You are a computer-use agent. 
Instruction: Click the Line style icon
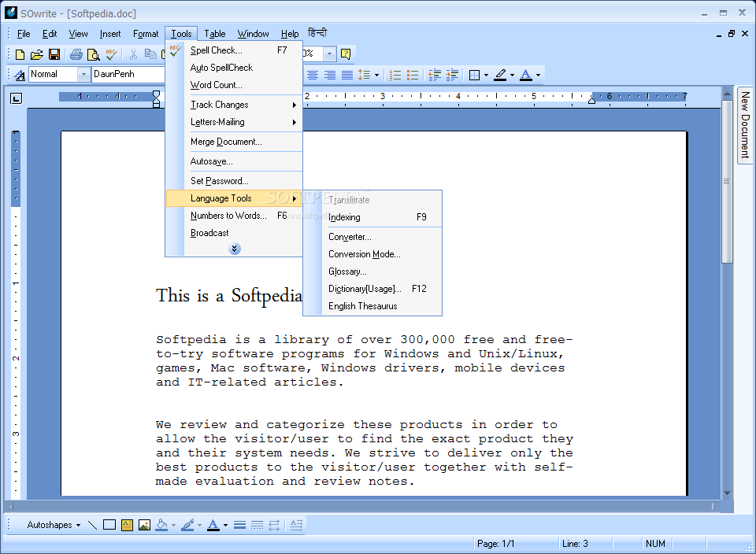239,525
